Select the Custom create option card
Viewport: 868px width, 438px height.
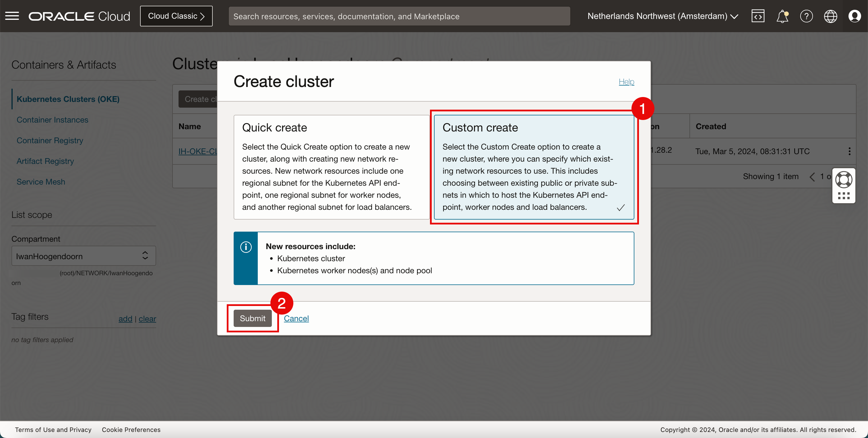click(534, 167)
